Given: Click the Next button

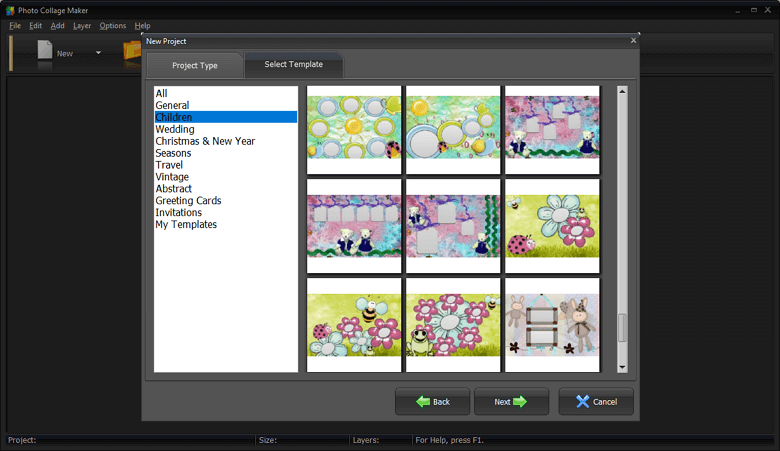Looking at the screenshot, I should click(511, 401).
